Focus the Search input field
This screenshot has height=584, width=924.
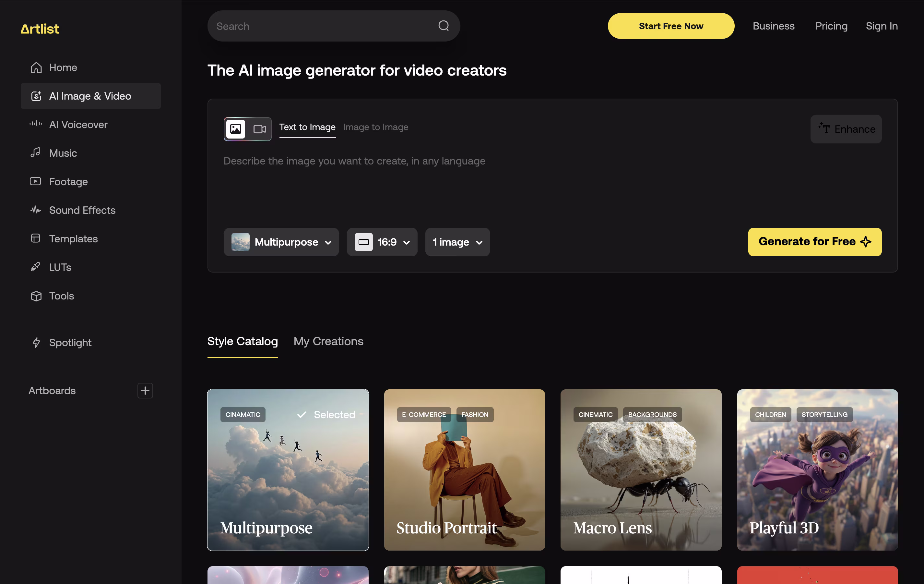(x=334, y=26)
